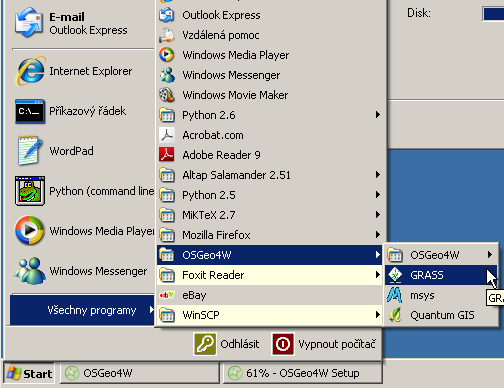The height and width of the screenshot is (388, 504).
Task: Click OSGeo4W folder icon in submenu
Action: (x=395, y=255)
